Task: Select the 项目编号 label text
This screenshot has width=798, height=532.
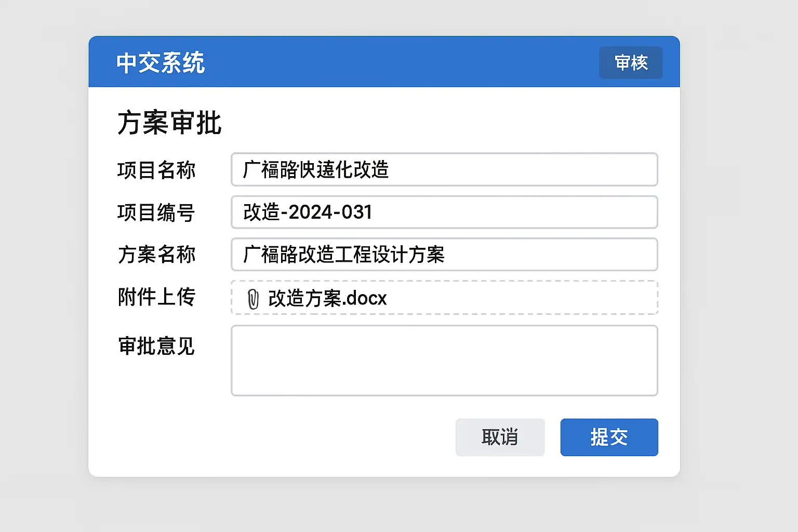Action: click(x=156, y=212)
